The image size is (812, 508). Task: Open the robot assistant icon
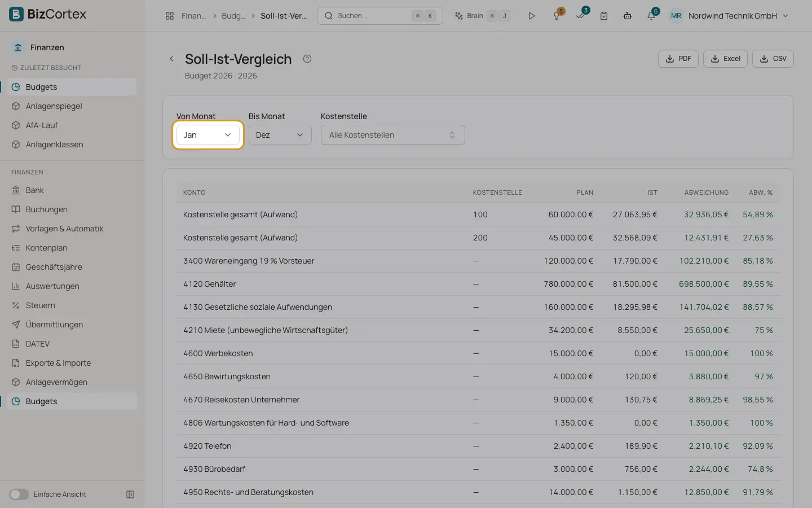(628, 16)
